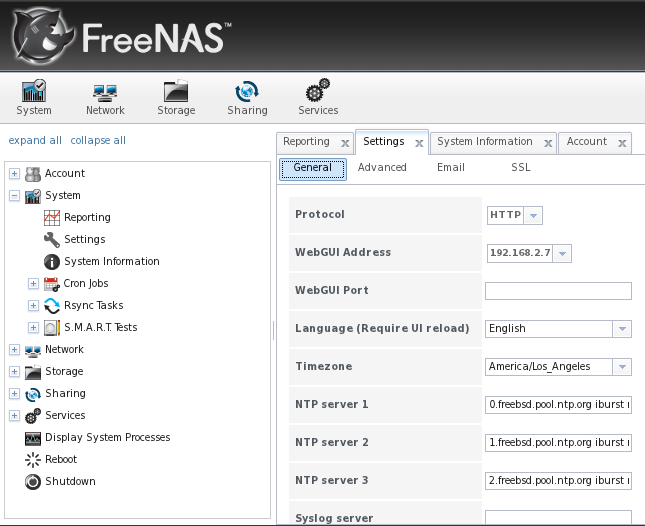
Task: Click the S.M.A.R.T. Tests disk icon
Action: [x=52, y=327]
